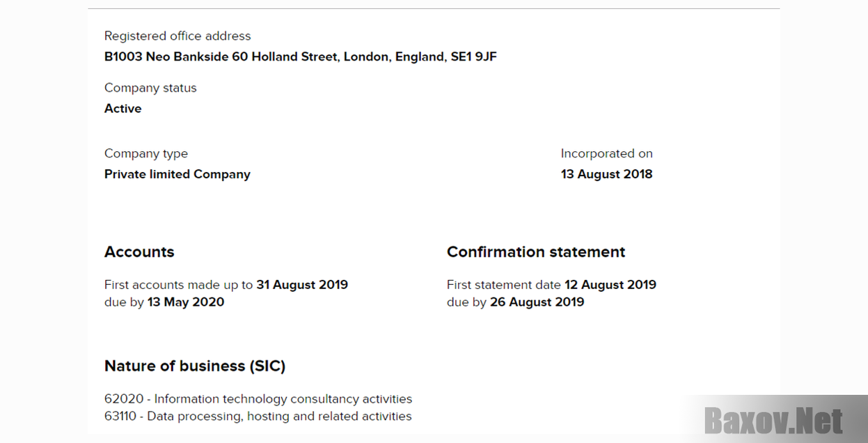Click the Confirmation statement heading
868x443 pixels.
[536, 252]
